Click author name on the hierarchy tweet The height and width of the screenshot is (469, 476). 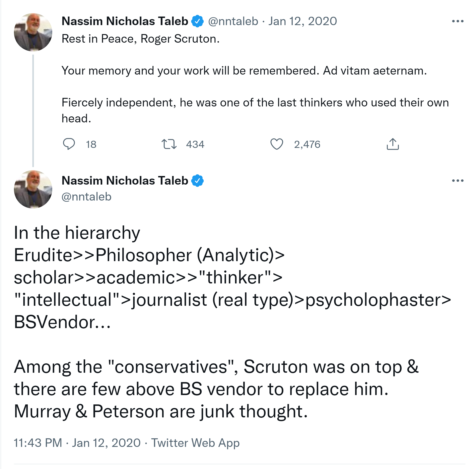click(125, 181)
